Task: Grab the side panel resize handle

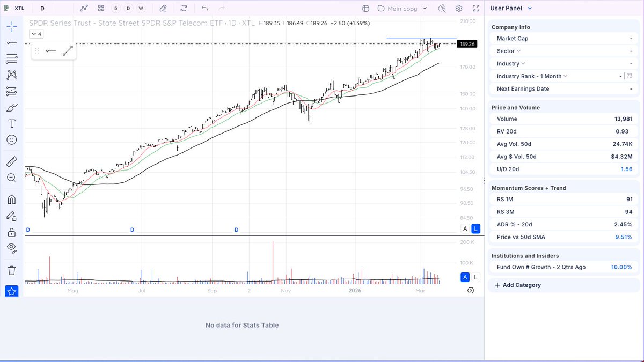Action: (484, 181)
